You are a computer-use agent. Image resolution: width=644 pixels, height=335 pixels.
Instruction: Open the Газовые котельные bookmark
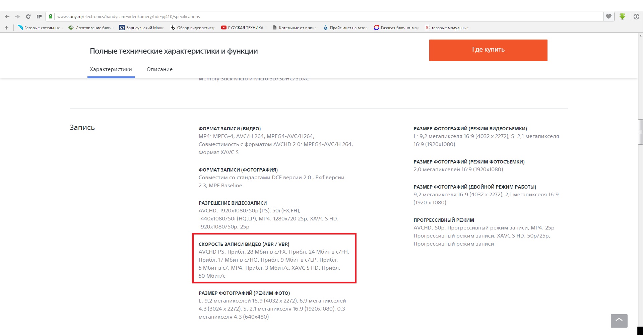[40, 28]
